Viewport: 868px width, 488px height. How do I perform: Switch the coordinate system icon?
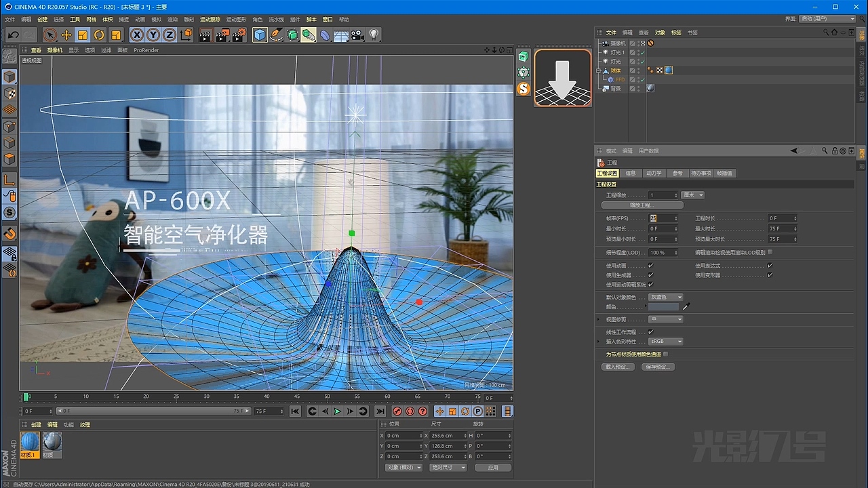pos(186,35)
